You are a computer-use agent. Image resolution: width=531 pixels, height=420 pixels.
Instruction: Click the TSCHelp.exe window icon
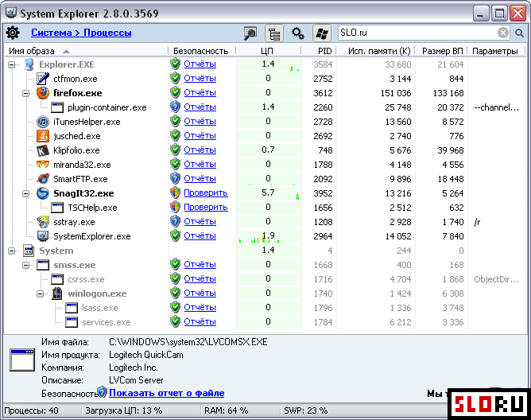tap(57, 208)
